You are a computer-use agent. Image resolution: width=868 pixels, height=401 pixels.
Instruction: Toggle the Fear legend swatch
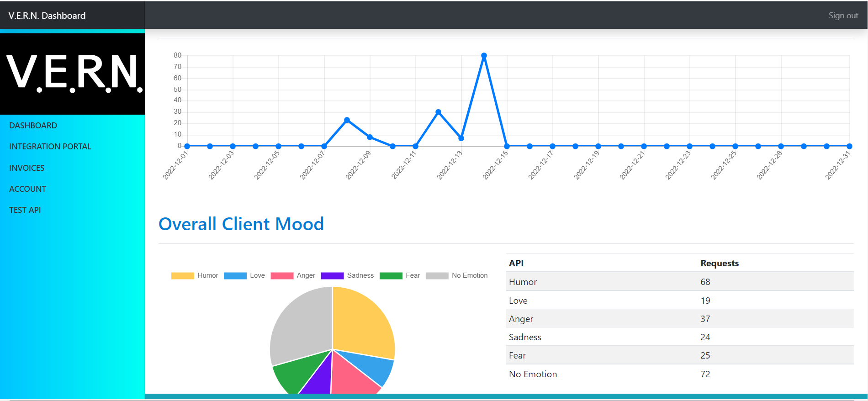point(391,276)
